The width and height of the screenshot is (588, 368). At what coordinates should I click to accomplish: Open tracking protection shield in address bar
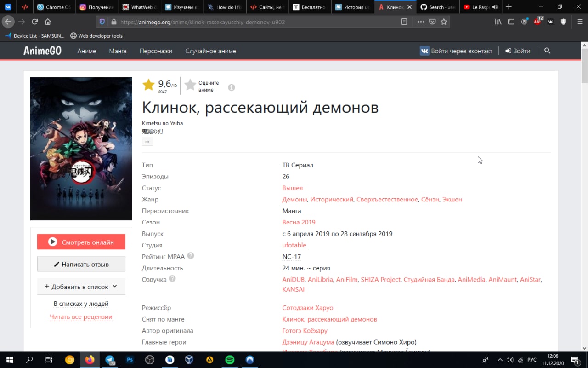tap(102, 22)
